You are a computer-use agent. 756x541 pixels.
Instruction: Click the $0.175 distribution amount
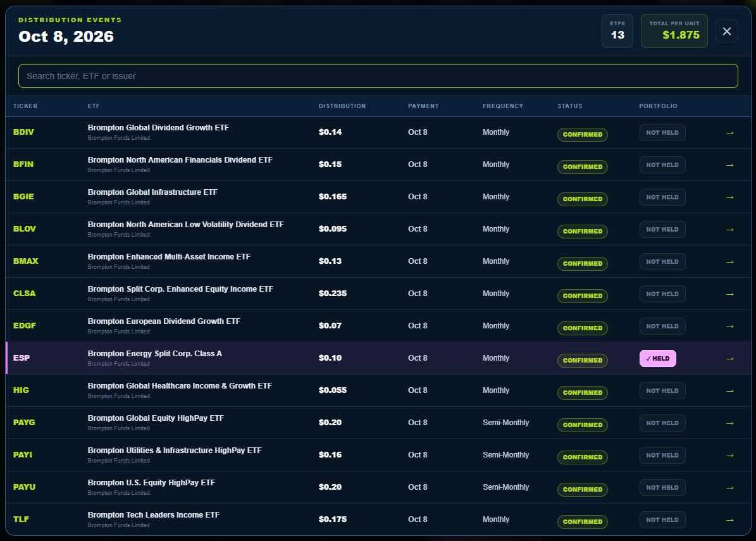[x=333, y=519]
